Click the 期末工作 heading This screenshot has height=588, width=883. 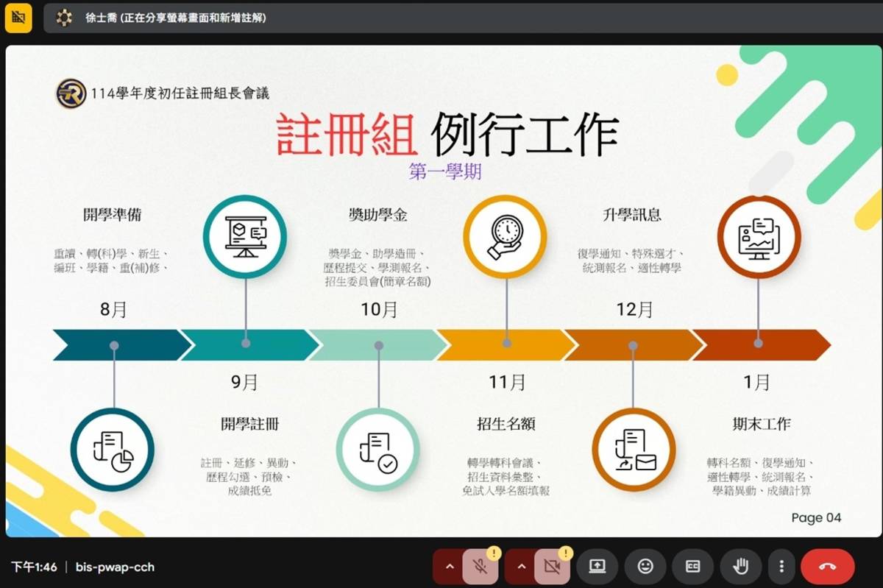[761, 424]
